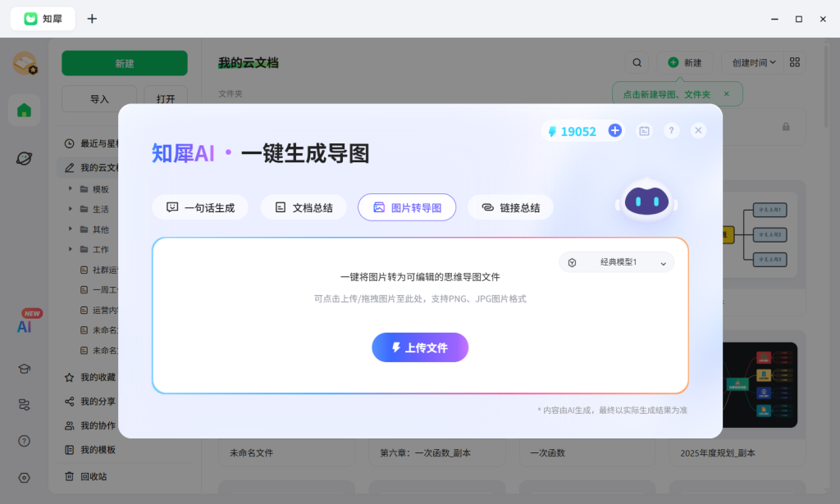Open the 其他 folder
Screen dimensions: 840x504
(x=95, y=229)
